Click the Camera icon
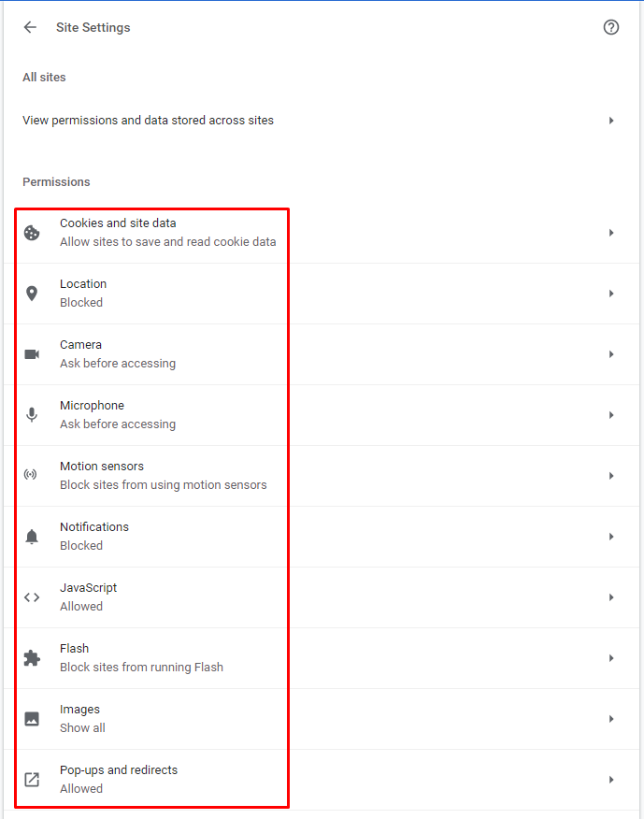 (32, 354)
